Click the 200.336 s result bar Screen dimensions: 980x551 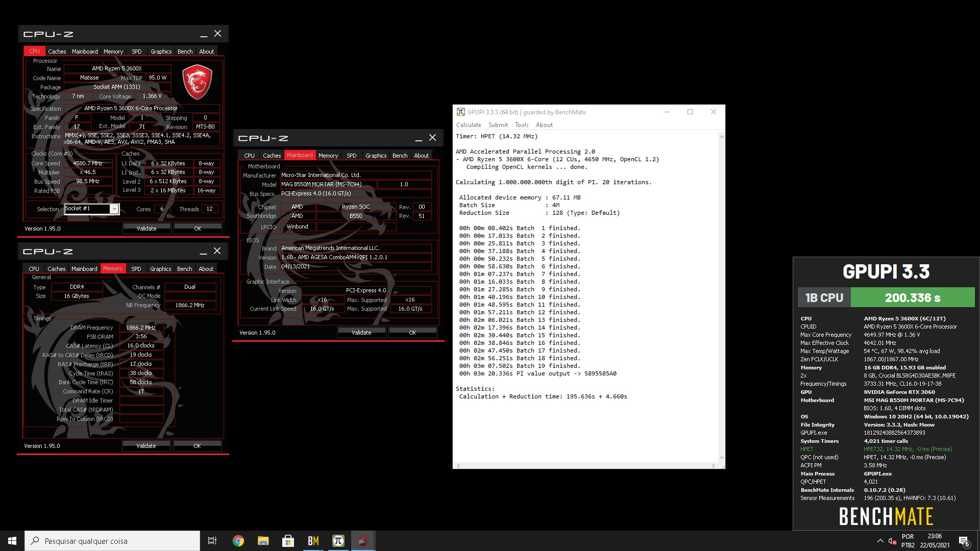pyautogui.click(x=913, y=297)
